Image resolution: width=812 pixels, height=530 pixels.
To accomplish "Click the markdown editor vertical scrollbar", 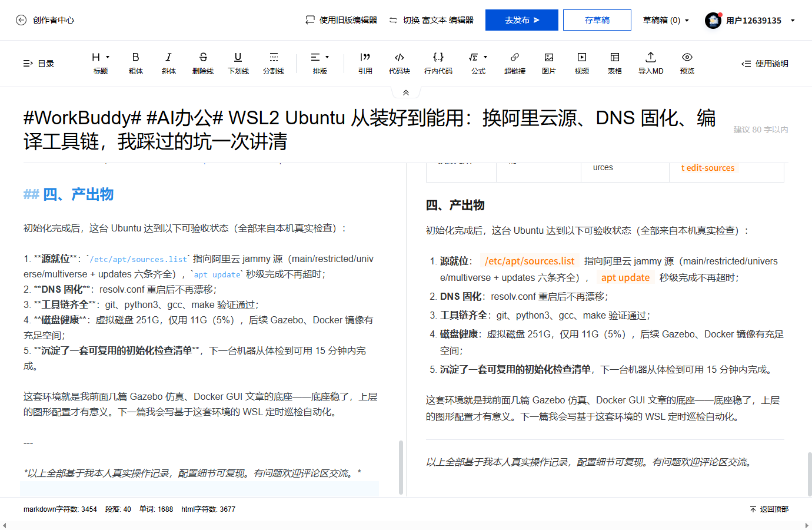I will (x=401, y=467).
